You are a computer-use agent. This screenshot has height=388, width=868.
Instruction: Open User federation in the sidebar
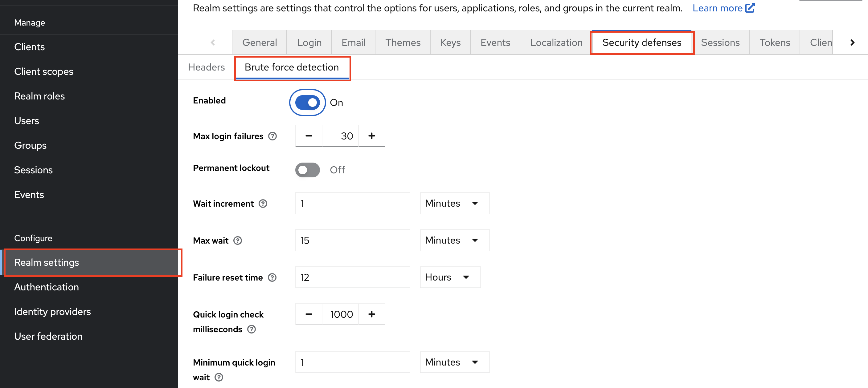point(89,336)
